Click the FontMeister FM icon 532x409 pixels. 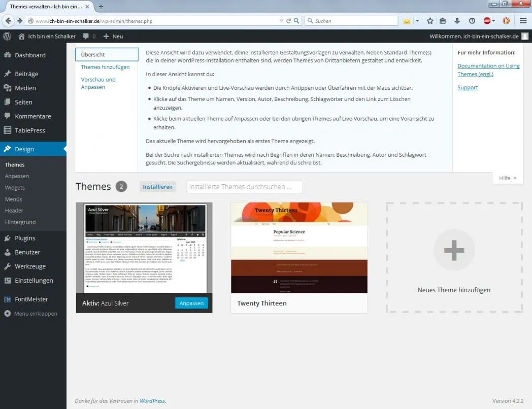tap(8, 299)
